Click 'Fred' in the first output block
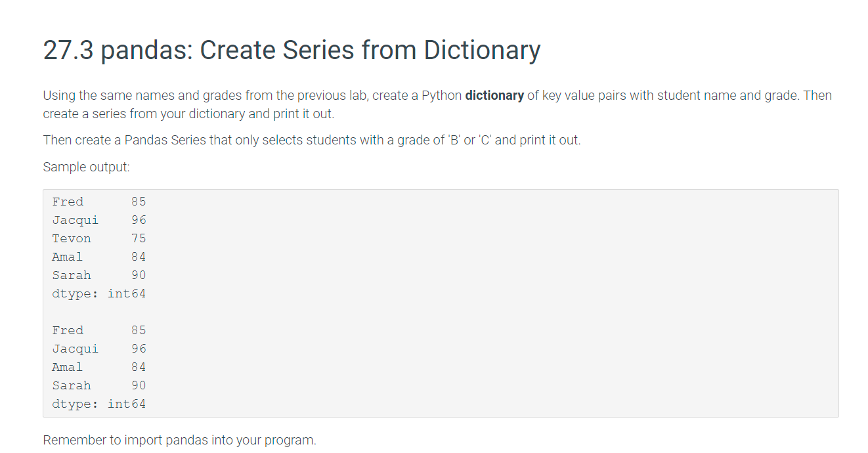The height and width of the screenshot is (453, 868). pyautogui.click(x=68, y=202)
